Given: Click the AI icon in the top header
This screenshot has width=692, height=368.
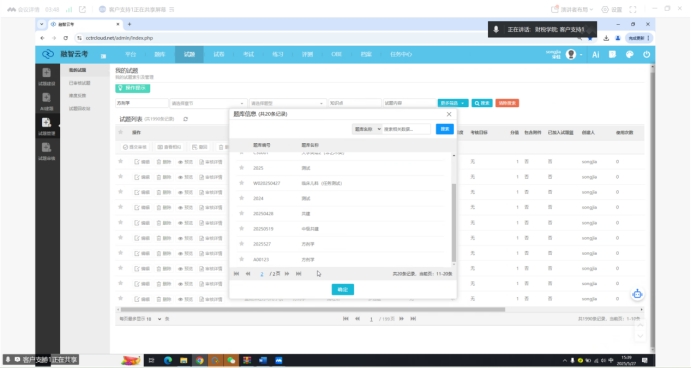Looking at the screenshot, I should point(595,55).
